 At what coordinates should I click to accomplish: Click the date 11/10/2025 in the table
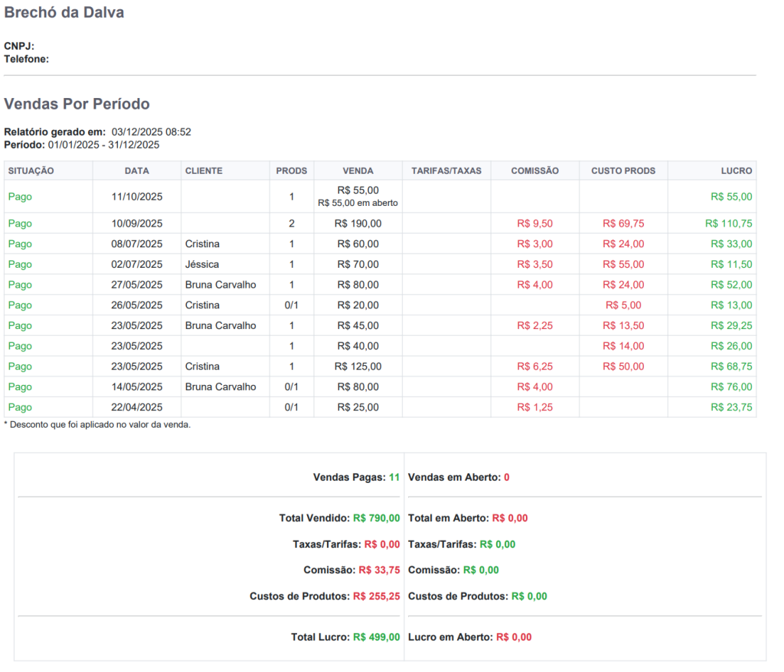pyautogui.click(x=137, y=197)
